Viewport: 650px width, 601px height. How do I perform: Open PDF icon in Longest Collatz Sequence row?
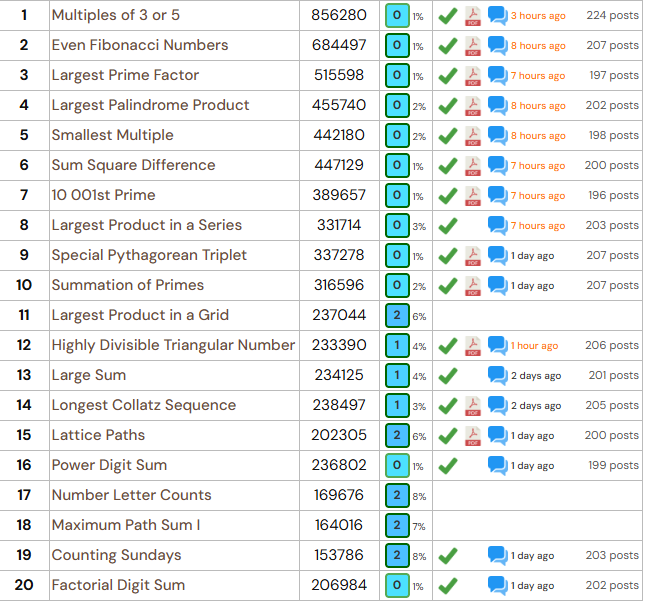473,406
